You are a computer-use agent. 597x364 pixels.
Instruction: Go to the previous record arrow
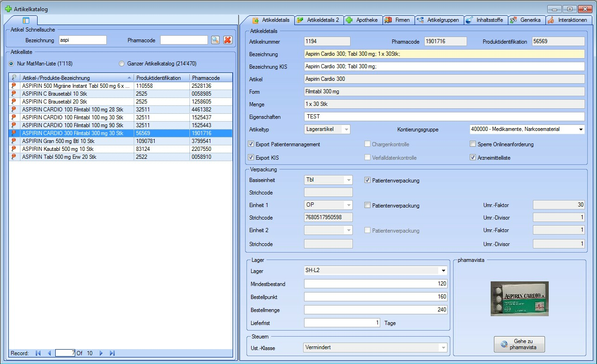(49, 353)
